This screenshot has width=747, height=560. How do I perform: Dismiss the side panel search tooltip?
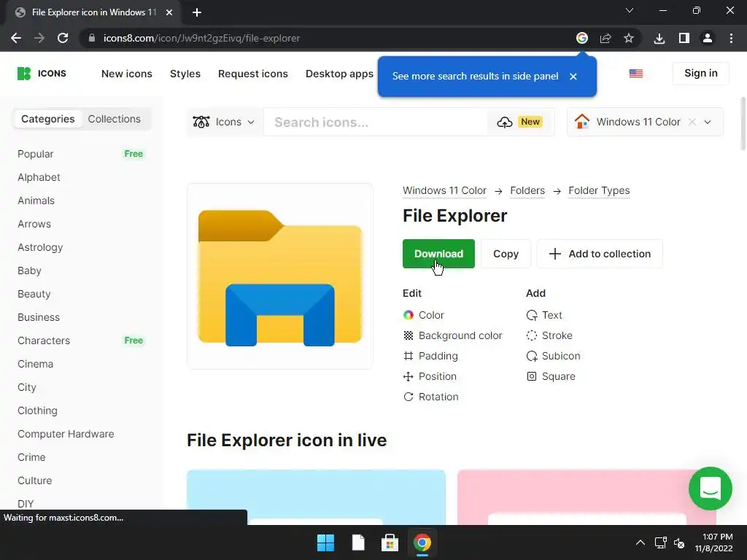573,76
